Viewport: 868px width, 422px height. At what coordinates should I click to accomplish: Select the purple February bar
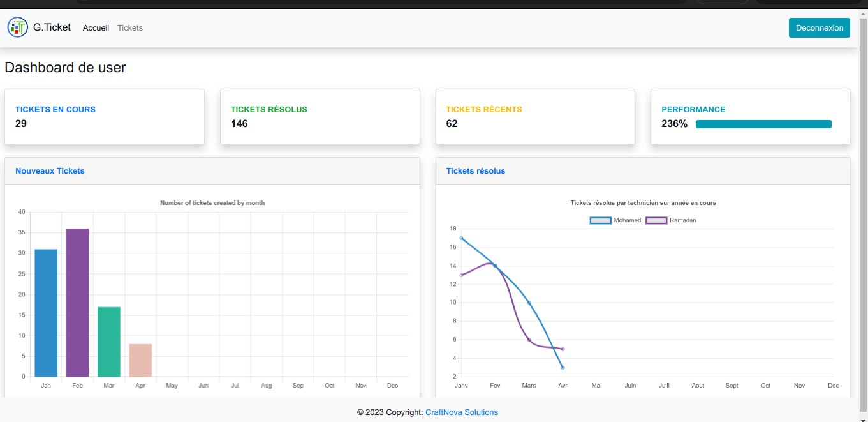tap(77, 303)
